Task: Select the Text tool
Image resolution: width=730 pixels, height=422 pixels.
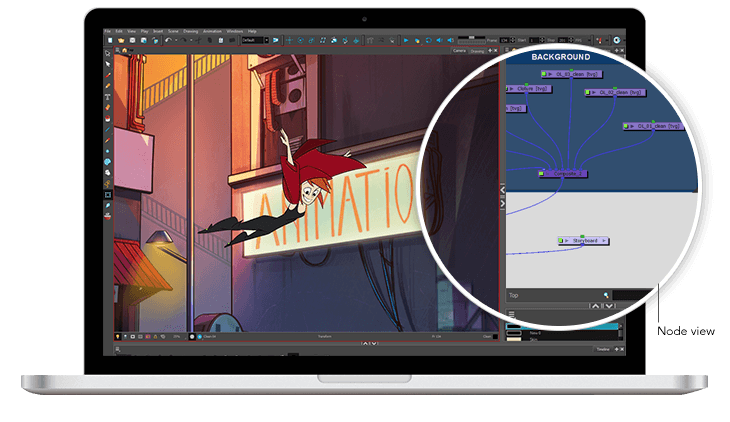Action: [108, 97]
